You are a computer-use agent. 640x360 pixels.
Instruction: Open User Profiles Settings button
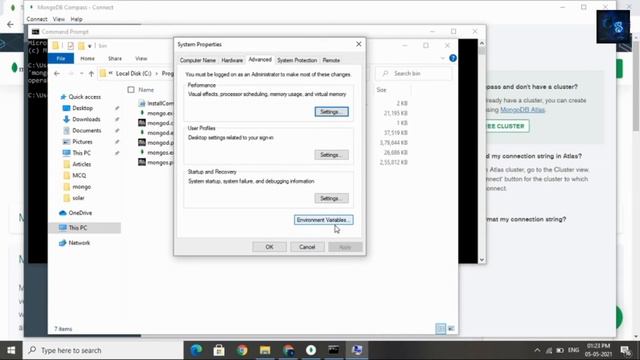coord(331,155)
